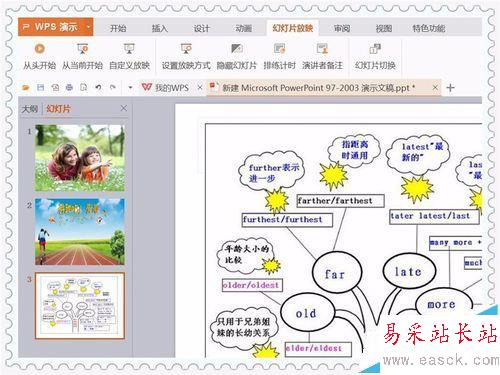Expand quick access toolbar dropdown arrow

pos(130,88)
